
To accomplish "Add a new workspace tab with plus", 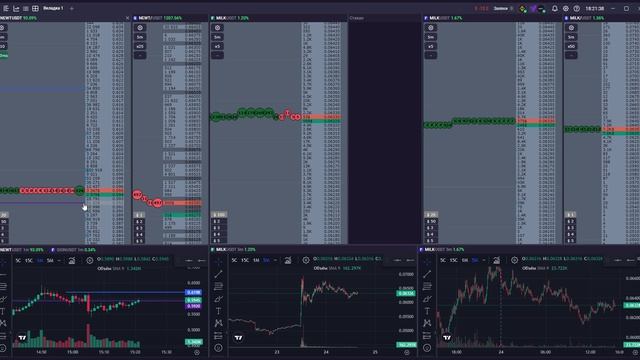I will coord(72,8).
